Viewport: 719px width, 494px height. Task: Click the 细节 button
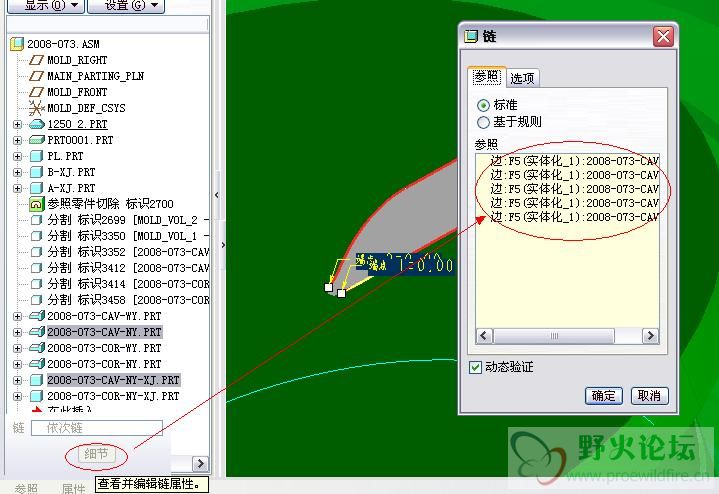(96, 455)
